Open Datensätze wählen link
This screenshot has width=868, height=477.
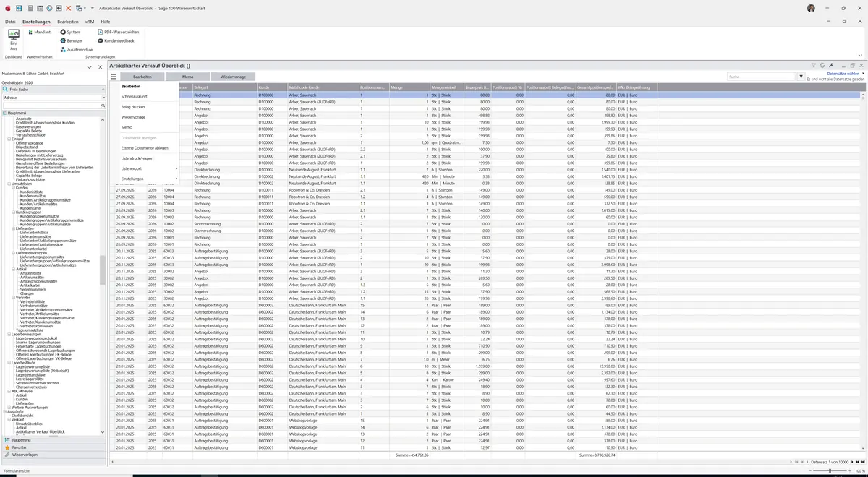845,74
